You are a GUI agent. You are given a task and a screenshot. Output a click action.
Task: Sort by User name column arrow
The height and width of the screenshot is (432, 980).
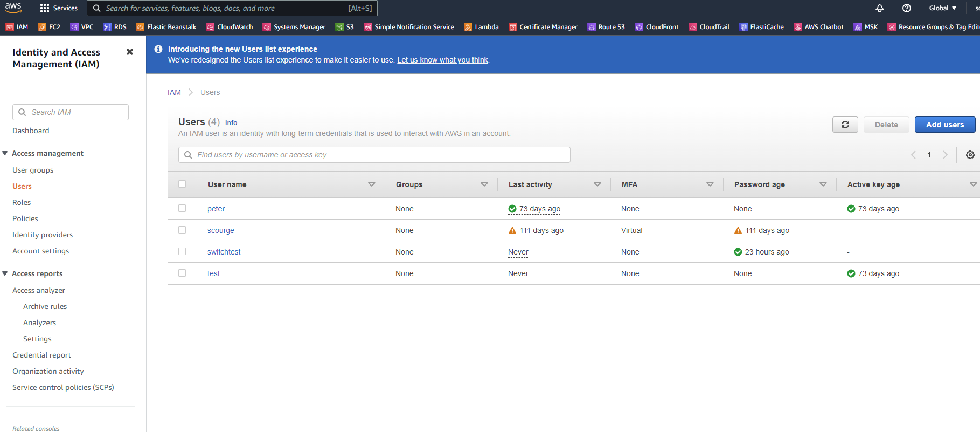372,184
